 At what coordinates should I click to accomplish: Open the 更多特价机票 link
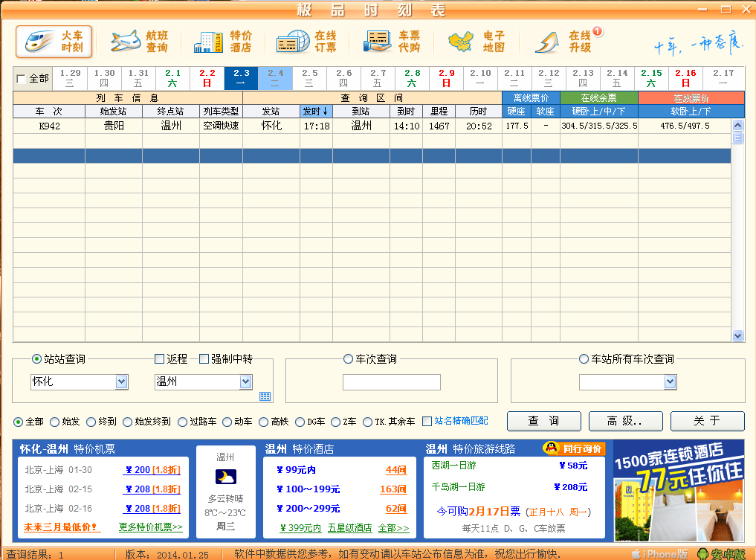[x=151, y=527]
